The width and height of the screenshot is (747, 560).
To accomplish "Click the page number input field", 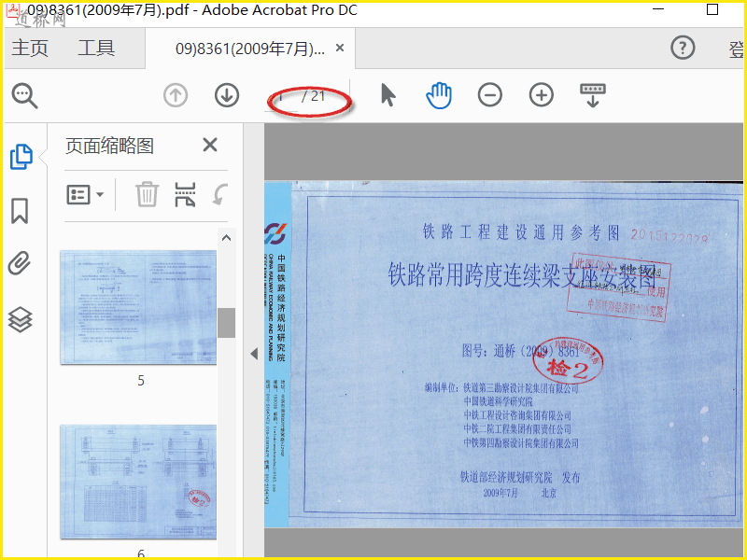I will tap(281, 98).
